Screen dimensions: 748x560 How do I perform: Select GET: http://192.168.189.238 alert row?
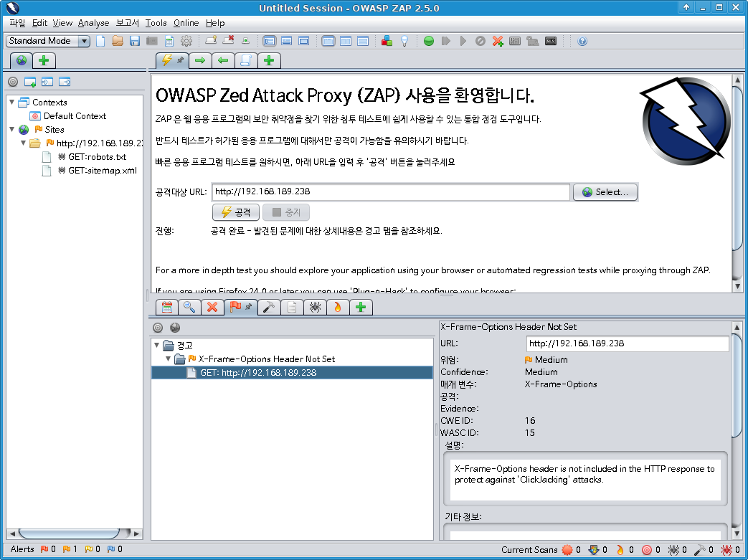pos(292,373)
